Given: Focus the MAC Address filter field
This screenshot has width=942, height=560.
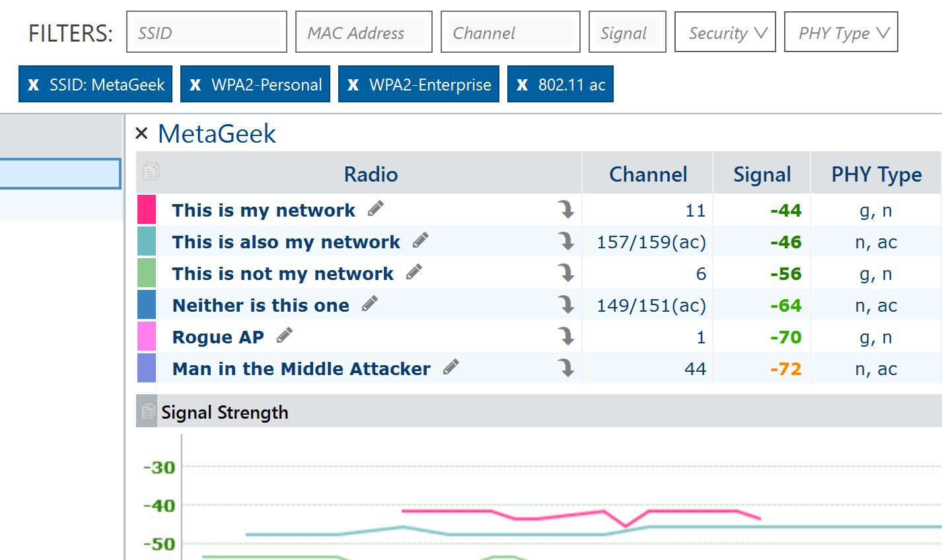Looking at the screenshot, I should click(364, 32).
